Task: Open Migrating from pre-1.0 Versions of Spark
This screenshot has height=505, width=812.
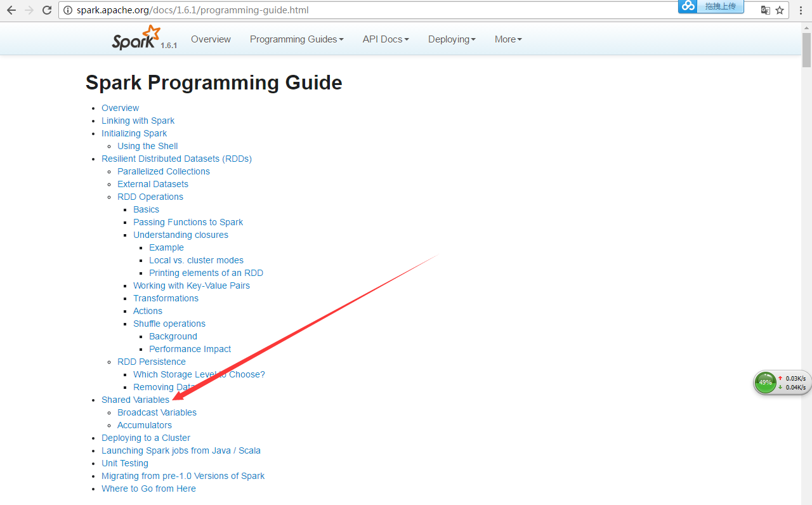Action: click(183, 476)
